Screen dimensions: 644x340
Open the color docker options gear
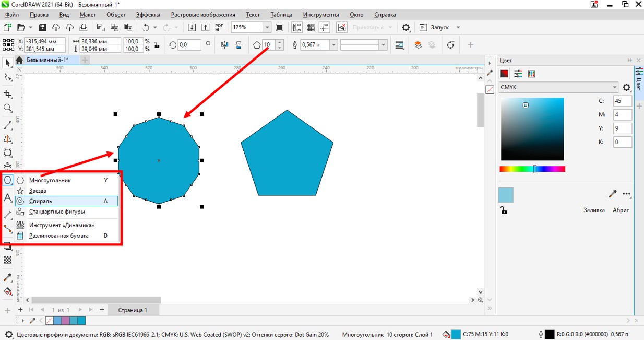point(627,87)
